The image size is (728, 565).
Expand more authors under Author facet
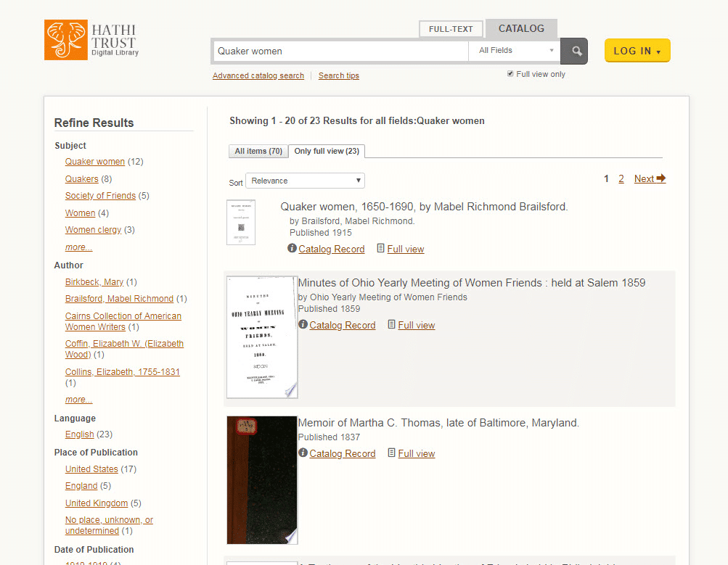tap(78, 400)
